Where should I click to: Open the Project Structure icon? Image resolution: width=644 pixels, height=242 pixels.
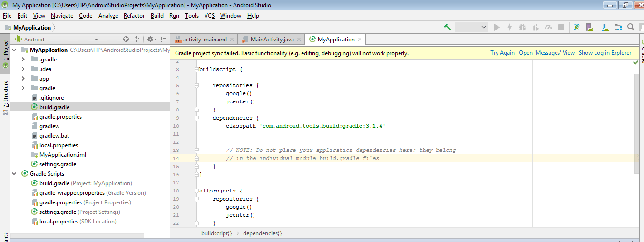618,27
